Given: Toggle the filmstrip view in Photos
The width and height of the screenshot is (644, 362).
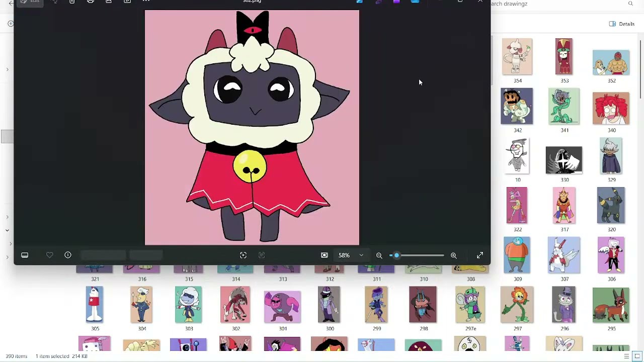Looking at the screenshot, I should pos(25,255).
